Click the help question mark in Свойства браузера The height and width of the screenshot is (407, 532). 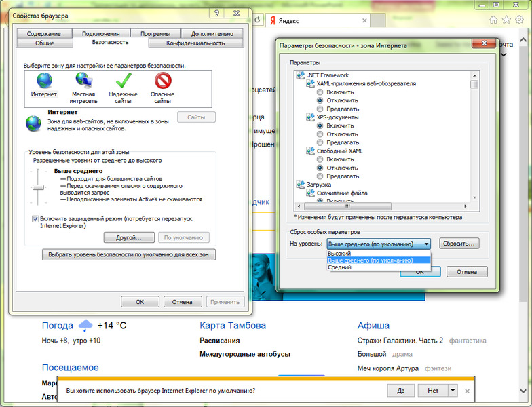pyautogui.click(x=217, y=14)
